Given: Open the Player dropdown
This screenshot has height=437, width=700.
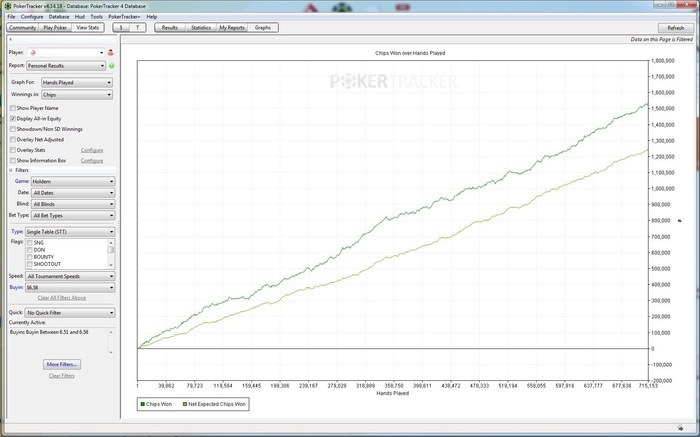Looking at the screenshot, I should [66, 53].
